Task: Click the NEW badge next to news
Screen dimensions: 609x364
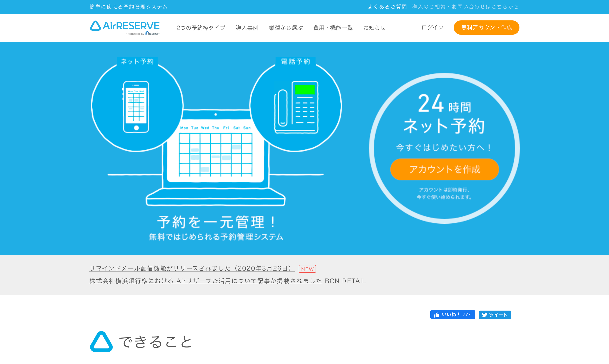Action: (307, 269)
